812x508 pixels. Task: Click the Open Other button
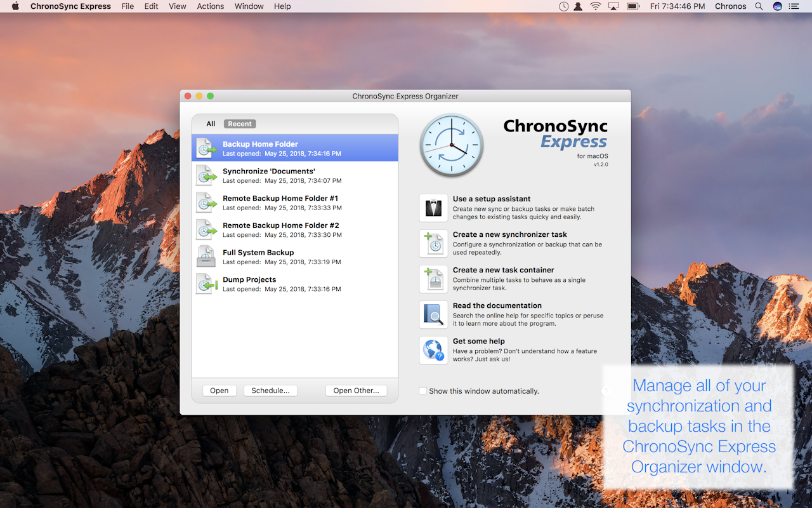[356, 390]
